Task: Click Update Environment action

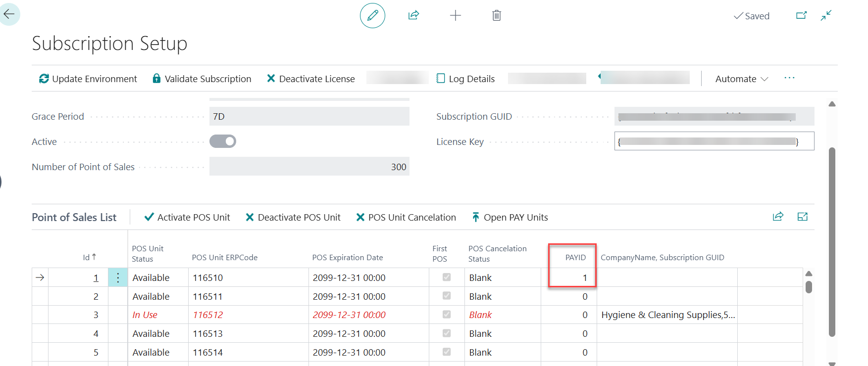Action: (88, 79)
